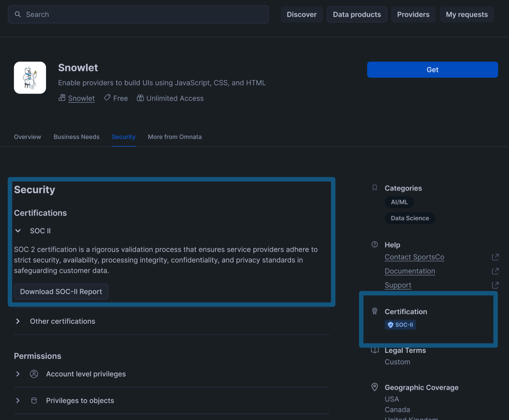Expand the Other certifications section
Image resolution: width=509 pixels, height=420 pixels.
pos(18,321)
